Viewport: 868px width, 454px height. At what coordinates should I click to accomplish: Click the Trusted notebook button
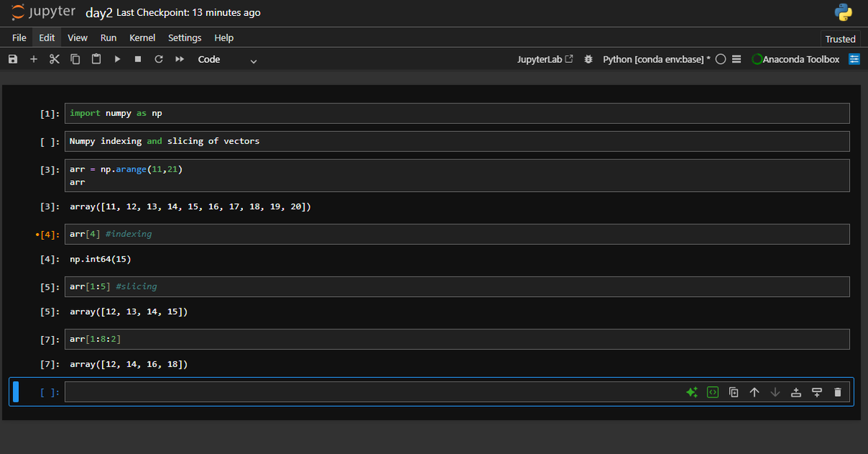coord(841,39)
